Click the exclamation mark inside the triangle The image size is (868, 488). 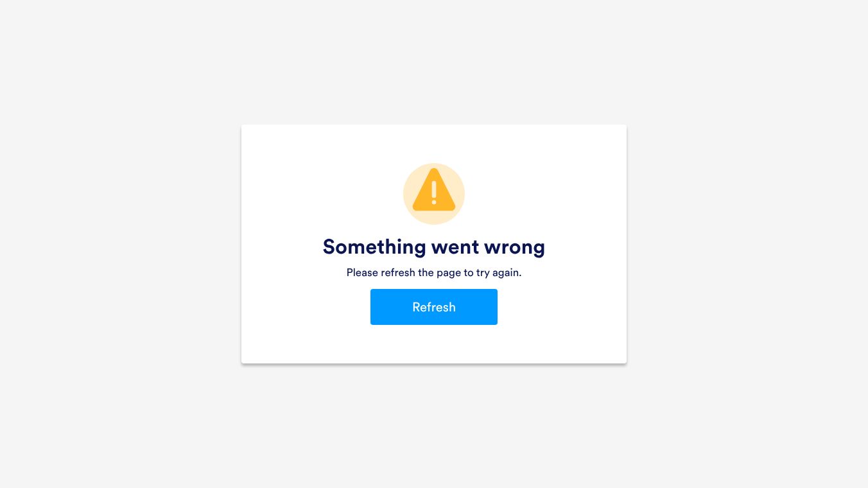click(x=434, y=193)
